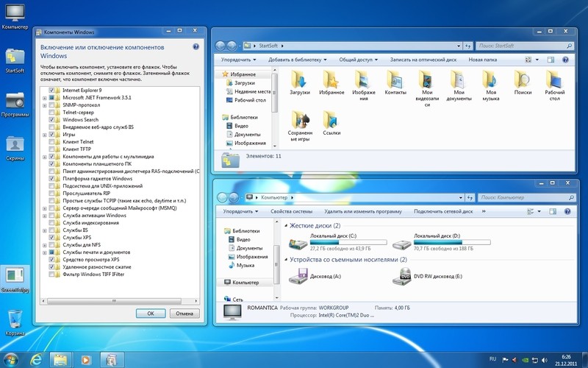
Task: Uncheck the Internet Explorer 9 checkbox
Action: click(x=51, y=91)
